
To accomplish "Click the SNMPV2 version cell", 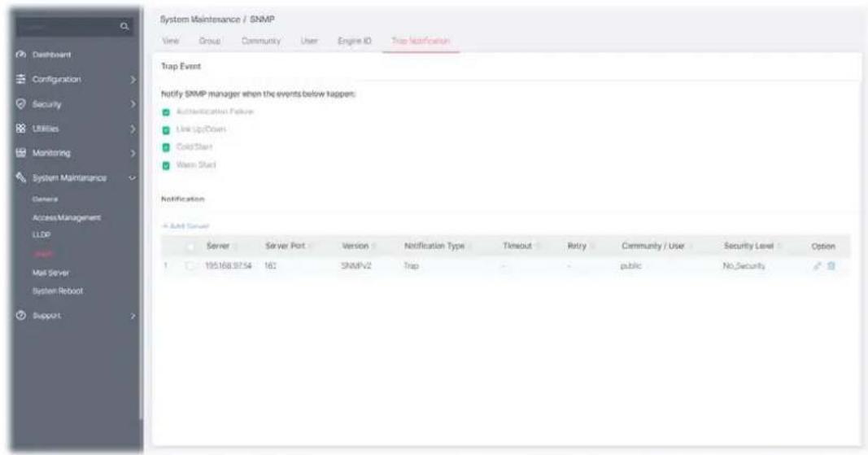I will pos(356,266).
